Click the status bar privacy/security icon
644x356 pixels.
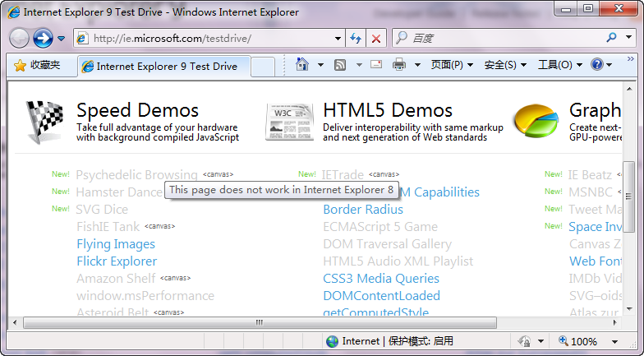click(x=524, y=341)
